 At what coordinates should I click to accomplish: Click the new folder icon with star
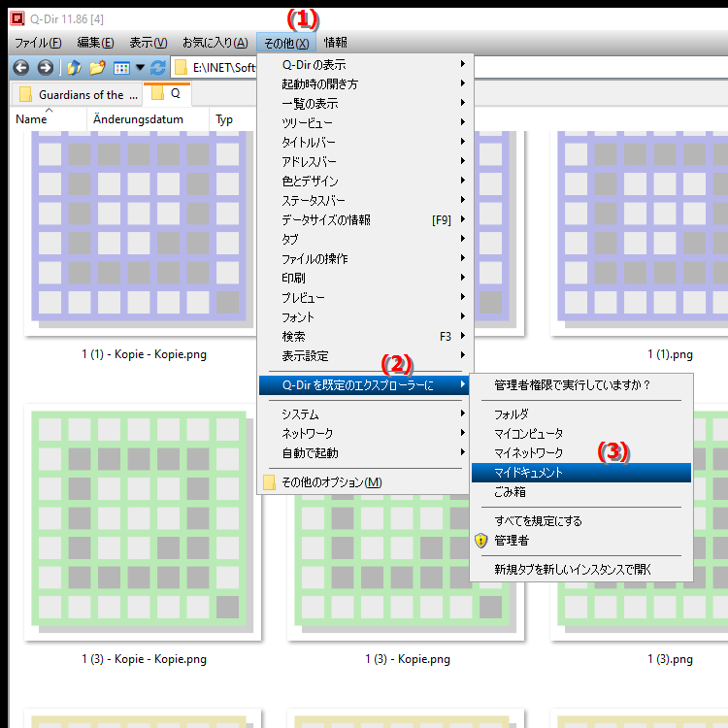tap(97, 68)
